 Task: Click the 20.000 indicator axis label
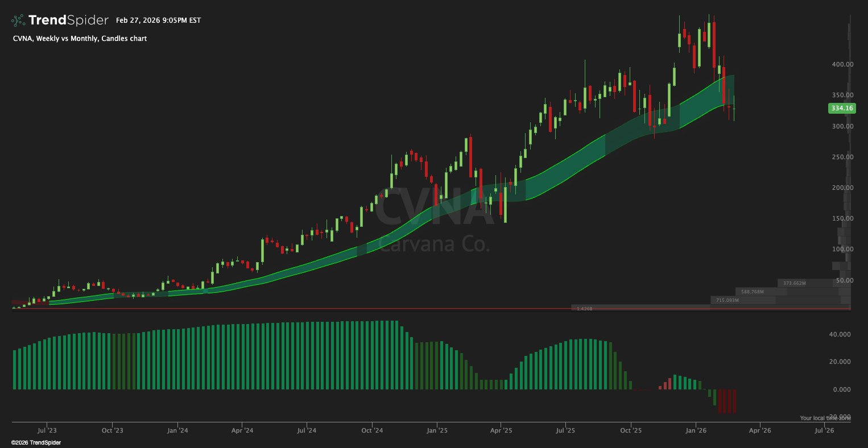pos(840,362)
